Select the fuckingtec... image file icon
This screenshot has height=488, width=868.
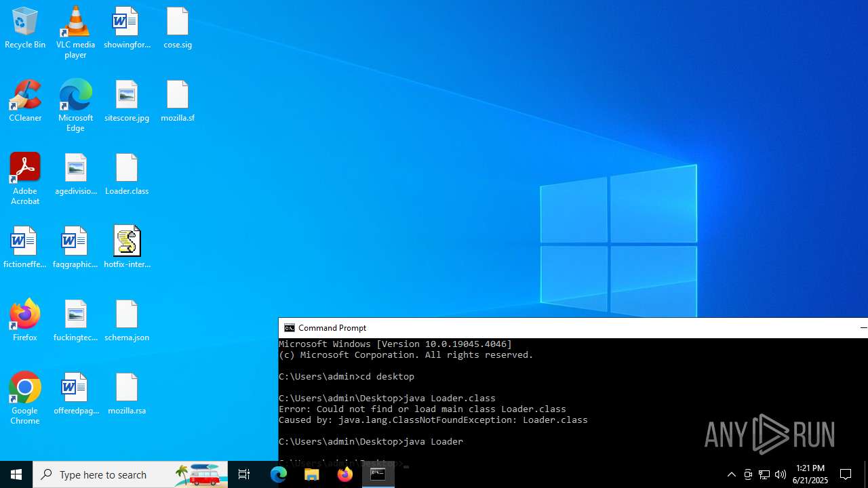click(x=75, y=321)
